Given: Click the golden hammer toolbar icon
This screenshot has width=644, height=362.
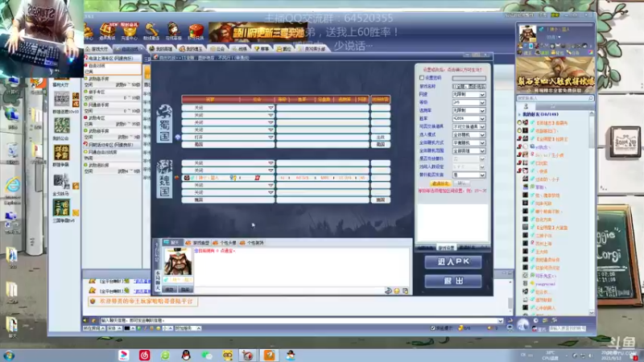Looking at the screenshot, I should [151, 31].
